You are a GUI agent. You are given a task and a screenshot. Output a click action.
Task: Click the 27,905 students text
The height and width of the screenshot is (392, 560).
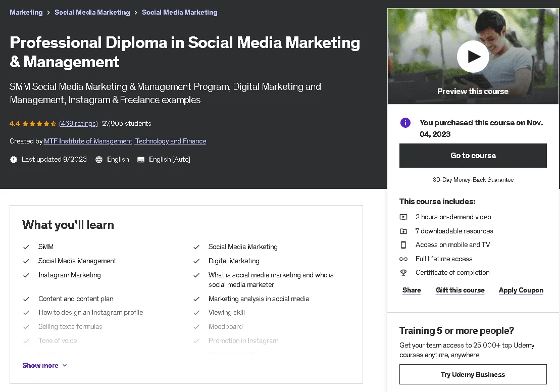127,123
